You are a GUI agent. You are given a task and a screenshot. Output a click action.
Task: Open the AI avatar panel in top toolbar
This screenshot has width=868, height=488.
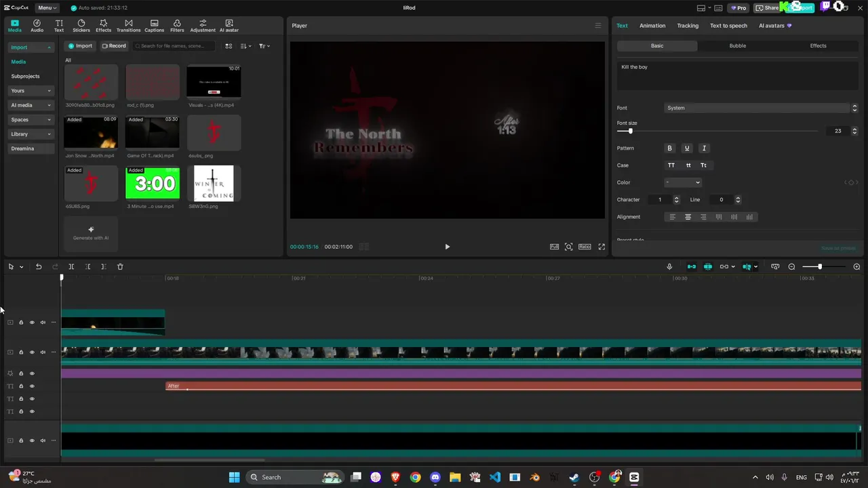(x=229, y=26)
